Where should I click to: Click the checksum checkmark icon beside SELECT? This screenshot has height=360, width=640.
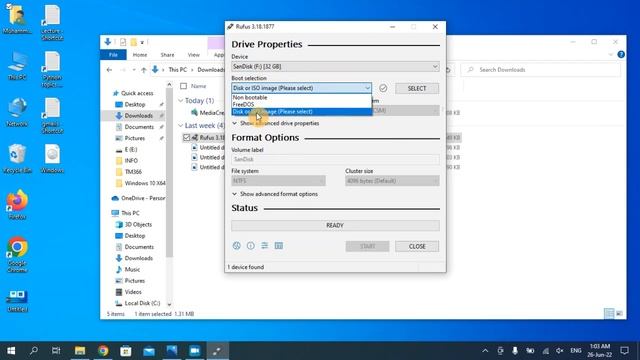pos(383,88)
